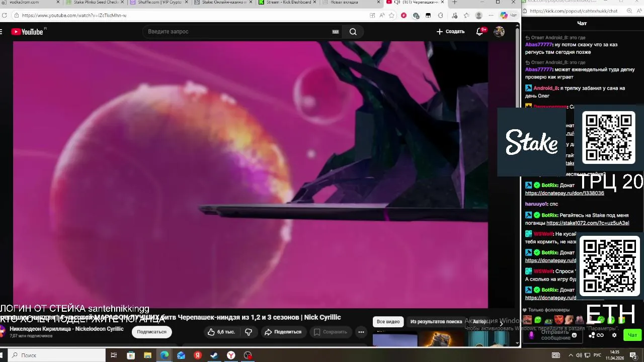Click the Создать create button

point(450,32)
